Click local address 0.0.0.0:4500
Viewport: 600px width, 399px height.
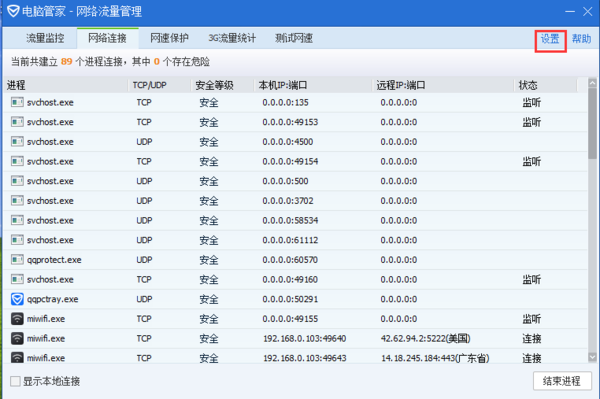point(288,142)
